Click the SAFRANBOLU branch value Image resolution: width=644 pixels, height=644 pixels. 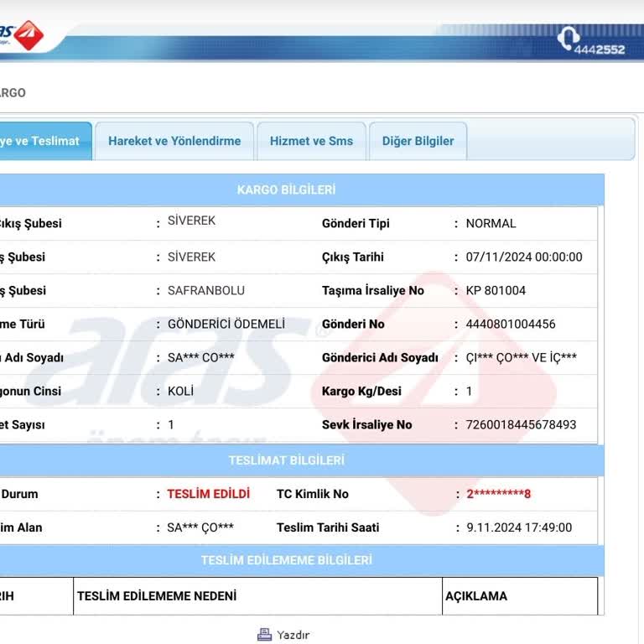click(x=206, y=290)
